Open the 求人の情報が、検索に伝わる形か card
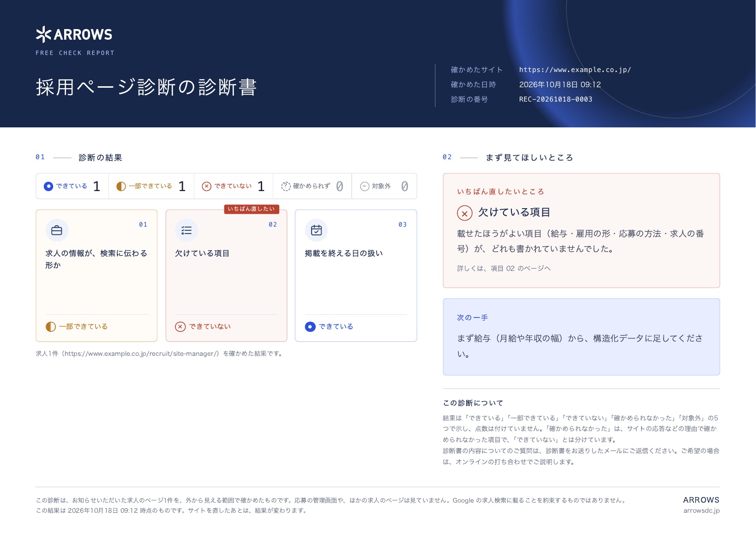The width and height of the screenshot is (756, 534). tap(96, 276)
